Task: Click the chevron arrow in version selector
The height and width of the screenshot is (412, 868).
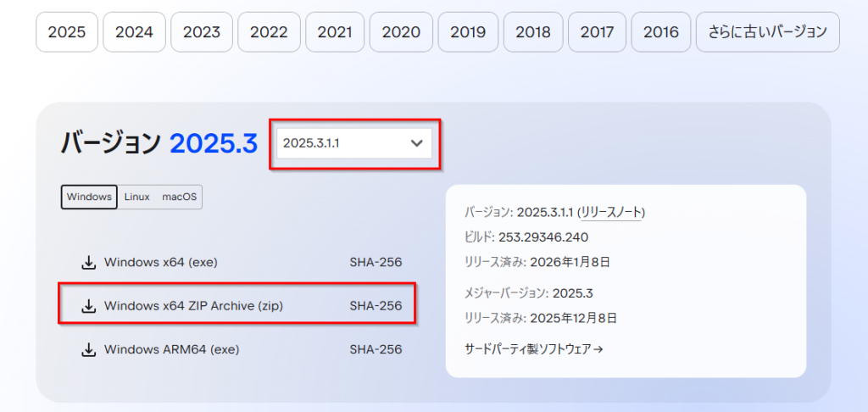Action: click(416, 143)
